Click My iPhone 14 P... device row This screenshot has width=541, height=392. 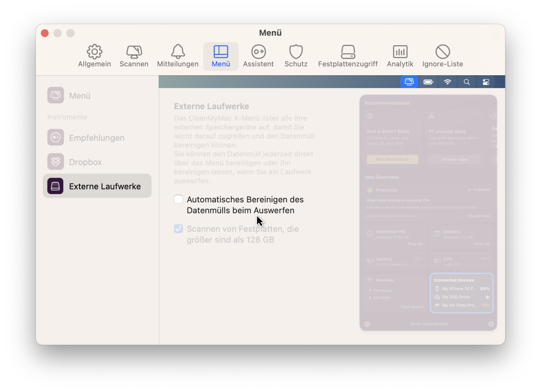[x=462, y=289]
